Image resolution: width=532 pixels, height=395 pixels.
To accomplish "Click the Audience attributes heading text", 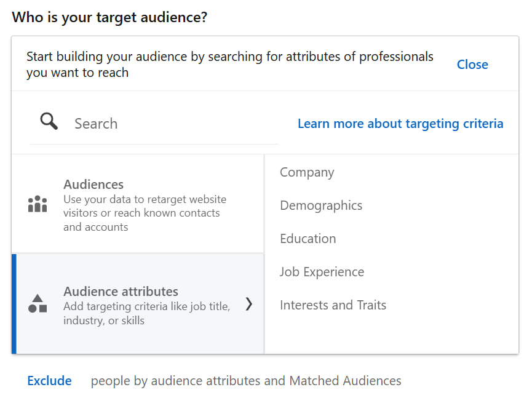I will coord(121,292).
